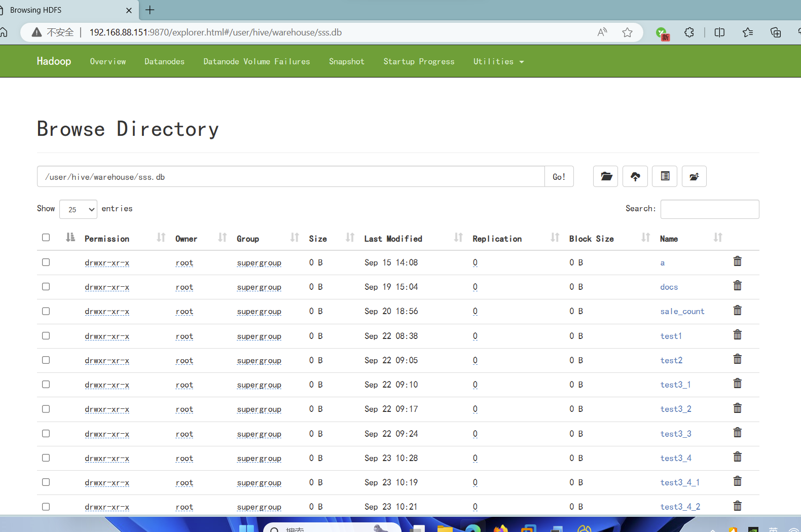Open the docs directory link
Viewport: 801px width, 532px height.
669,287
